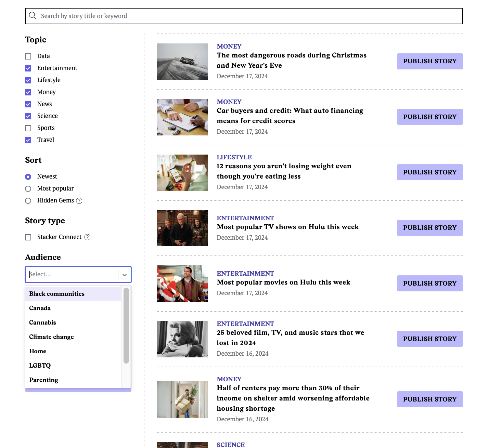
Task: Publish the Hulu movies story
Action: pos(430,283)
